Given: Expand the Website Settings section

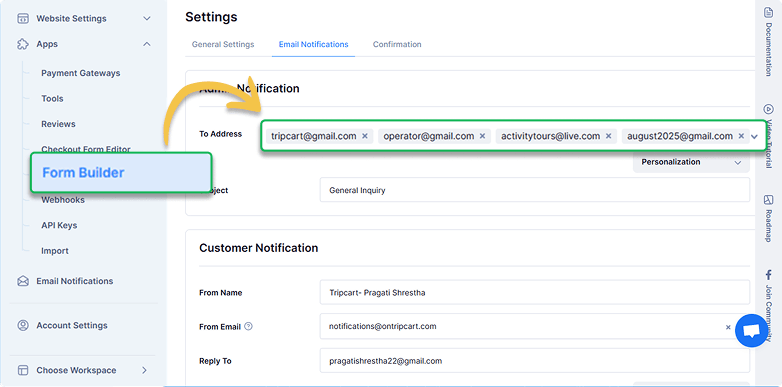Looking at the screenshot, I should [147, 18].
